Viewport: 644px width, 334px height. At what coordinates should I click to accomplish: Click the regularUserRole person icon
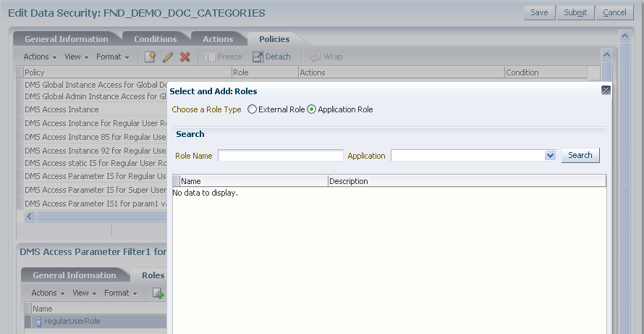39,322
